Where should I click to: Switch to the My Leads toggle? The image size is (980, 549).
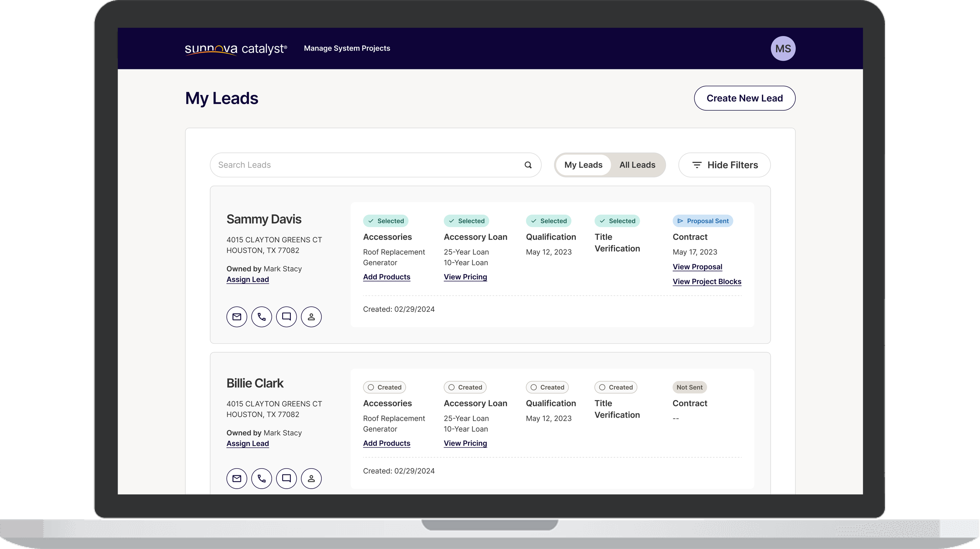click(x=583, y=165)
